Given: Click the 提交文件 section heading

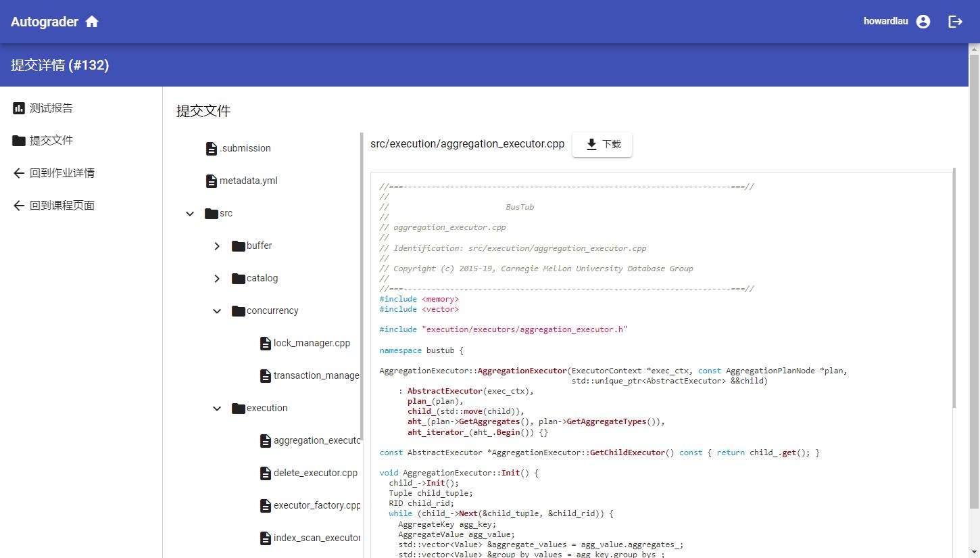Looking at the screenshot, I should tap(203, 111).
